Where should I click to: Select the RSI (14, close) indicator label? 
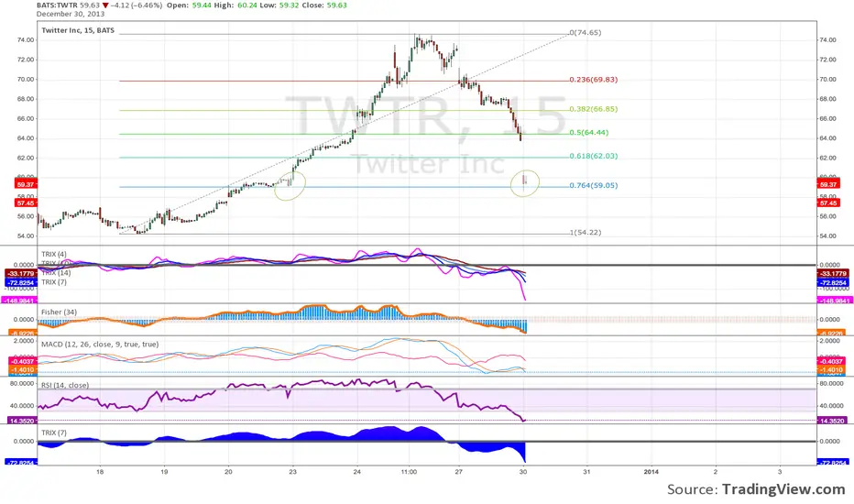tap(65, 385)
